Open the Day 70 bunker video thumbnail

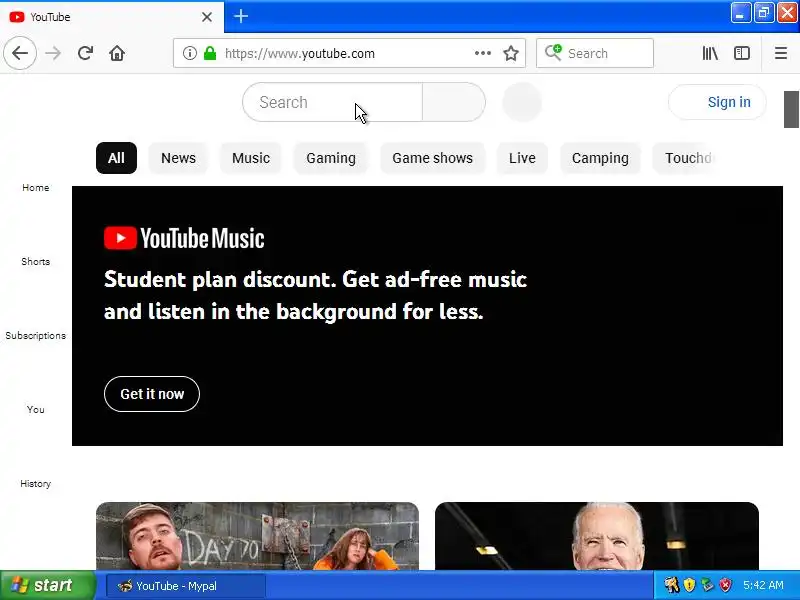[257, 536]
